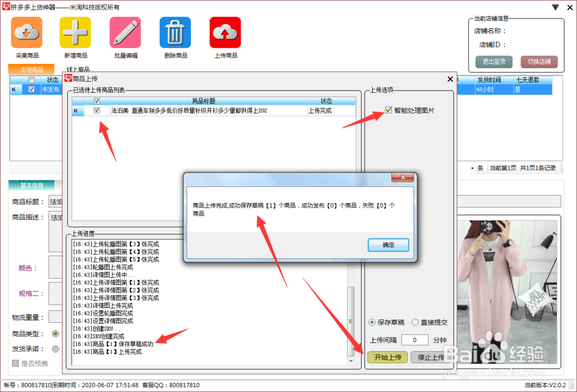Click the pink cardigan product thumbnail
This screenshot has width=577, height=392.
point(507,292)
